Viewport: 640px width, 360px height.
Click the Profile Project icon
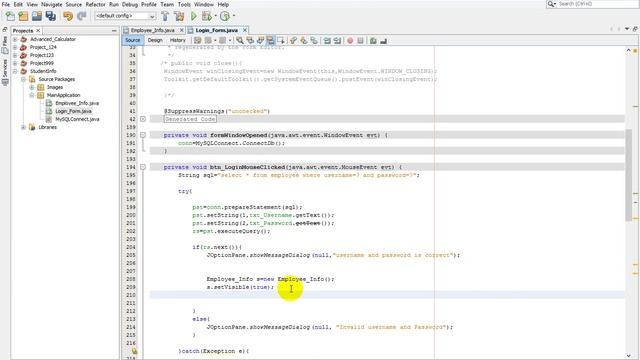(224, 16)
